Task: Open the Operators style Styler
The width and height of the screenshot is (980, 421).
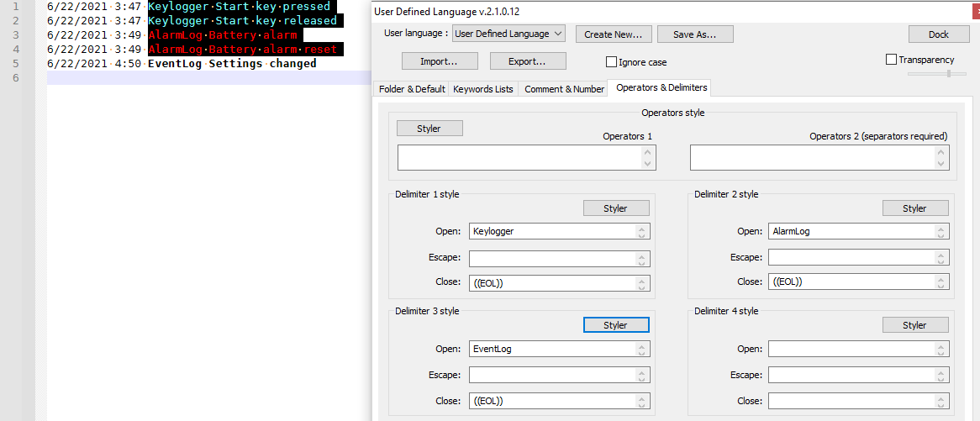Action: tap(429, 128)
